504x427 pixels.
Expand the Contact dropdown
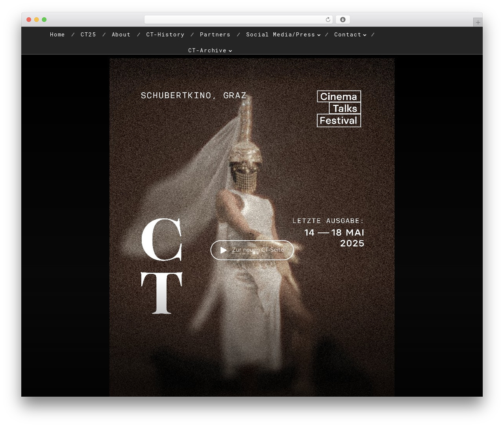pos(350,35)
